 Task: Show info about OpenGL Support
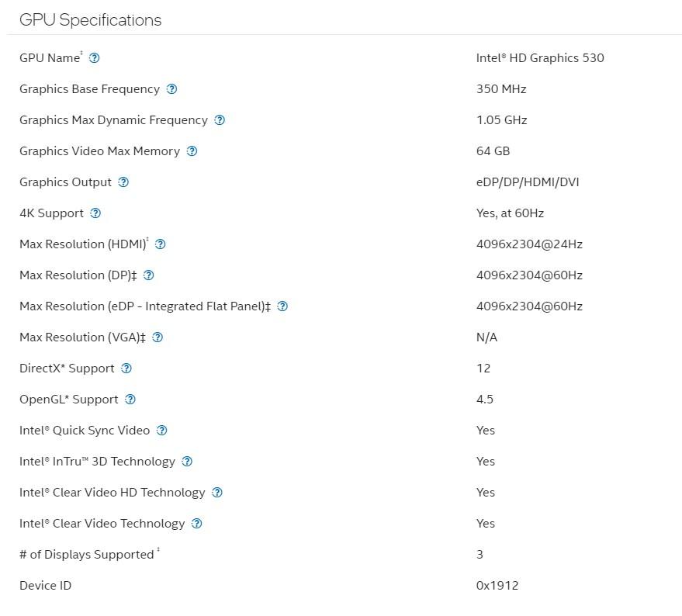pos(130,400)
